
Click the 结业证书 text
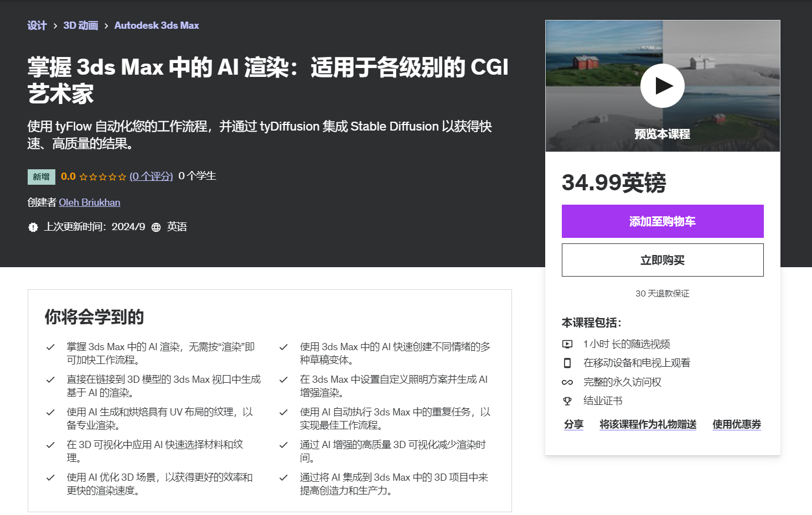[x=603, y=401]
